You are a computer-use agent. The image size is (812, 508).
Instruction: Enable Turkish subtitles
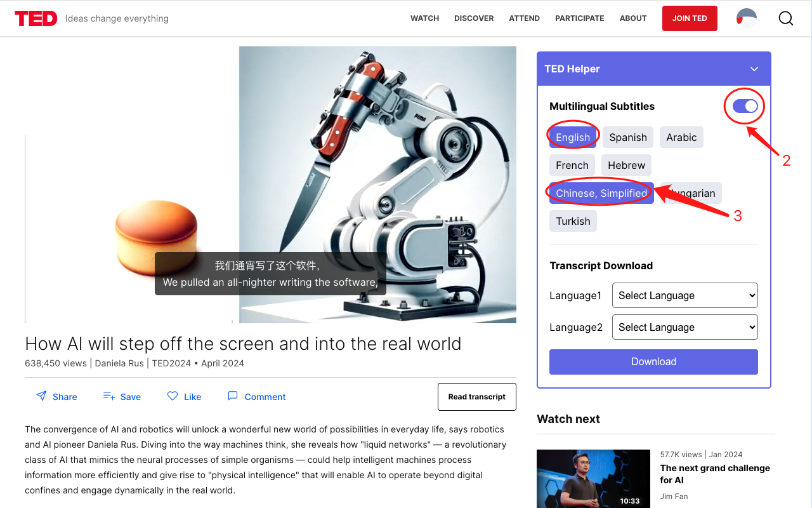tap(573, 221)
